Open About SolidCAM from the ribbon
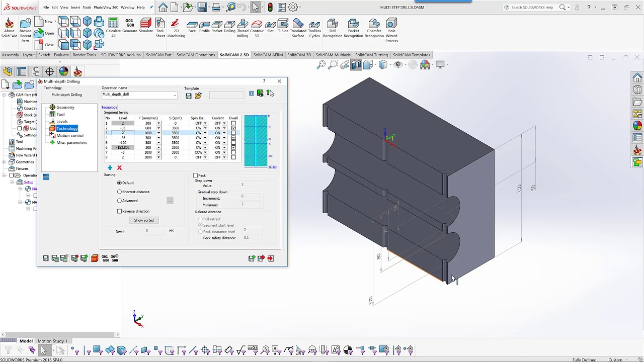644x362 pixels. (9, 28)
